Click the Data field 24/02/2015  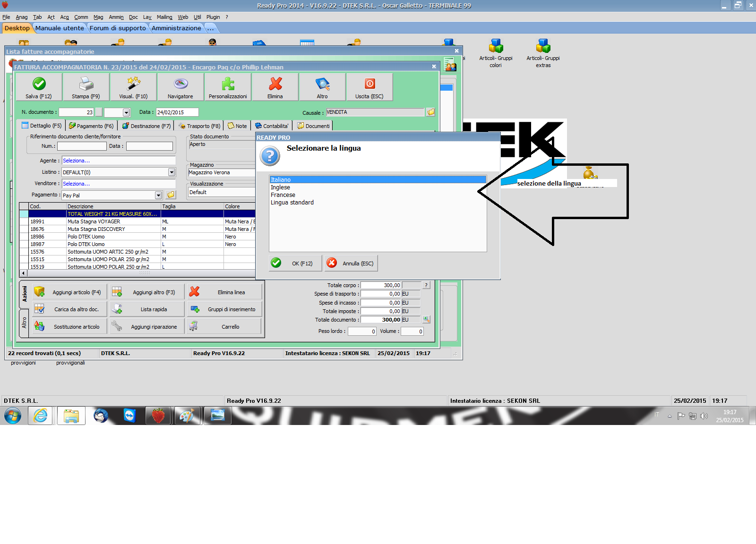pyautogui.click(x=177, y=112)
